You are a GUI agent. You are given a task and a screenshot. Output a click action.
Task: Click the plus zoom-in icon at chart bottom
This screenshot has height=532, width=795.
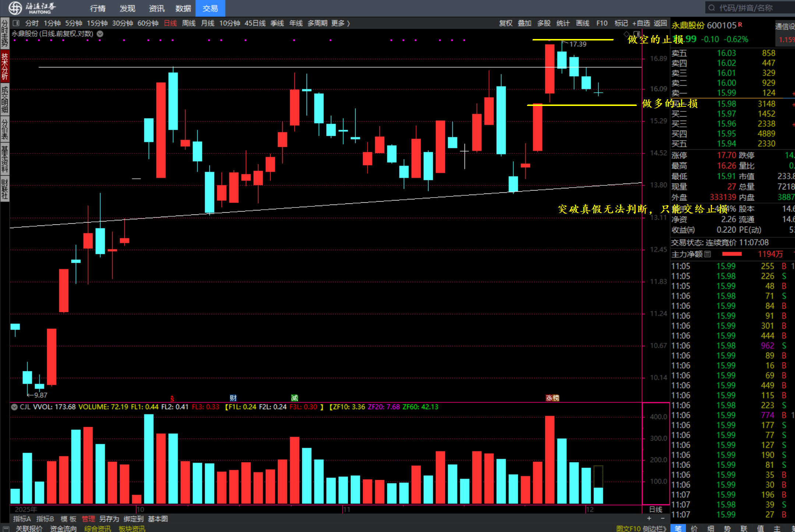[x=649, y=518]
